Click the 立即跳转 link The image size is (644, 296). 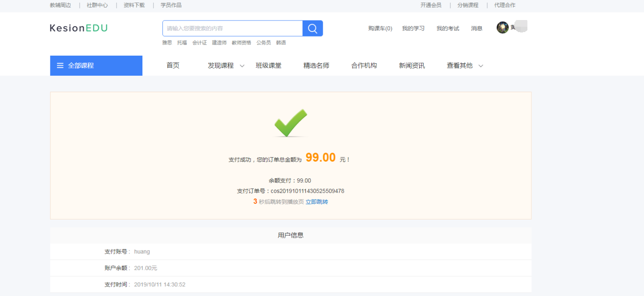click(x=317, y=202)
